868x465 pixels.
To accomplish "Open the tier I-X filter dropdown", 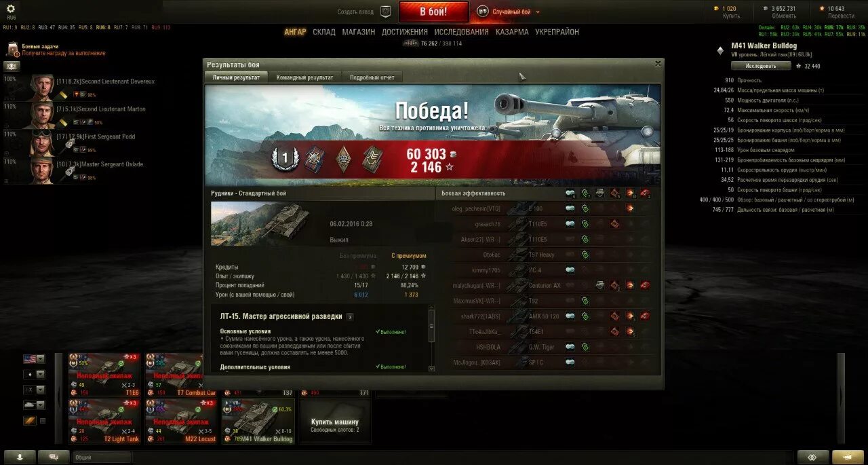I will pos(35,390).
